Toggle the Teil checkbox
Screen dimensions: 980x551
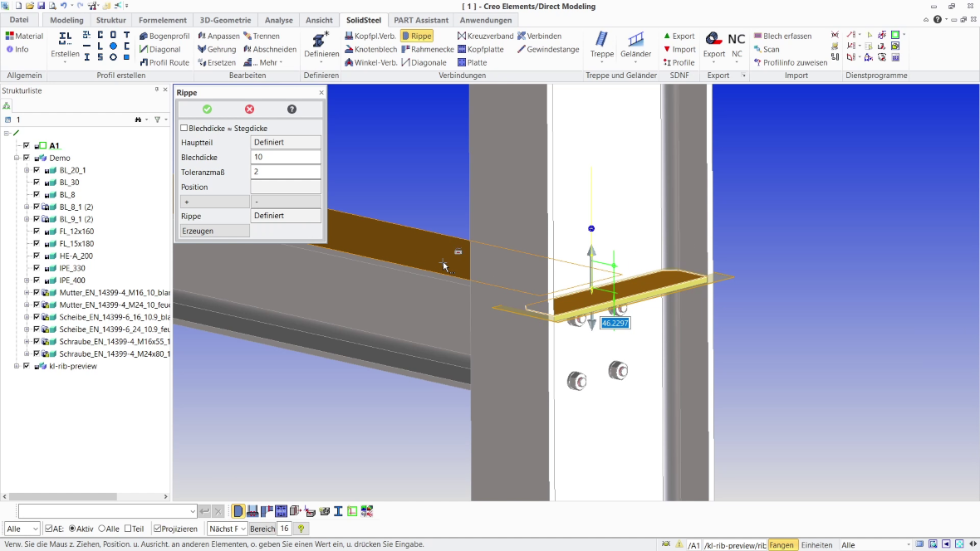128,529
